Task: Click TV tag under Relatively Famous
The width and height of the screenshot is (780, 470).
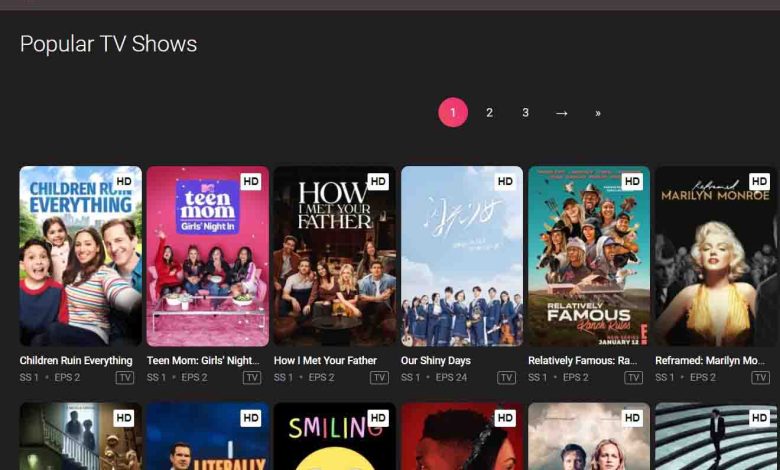Action: pos(633,378)
